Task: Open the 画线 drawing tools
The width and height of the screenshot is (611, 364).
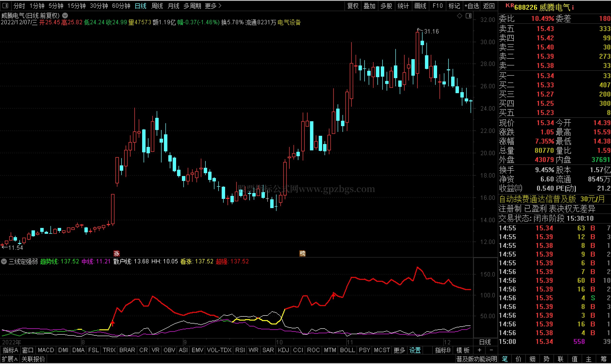Action: coord(420,6)
